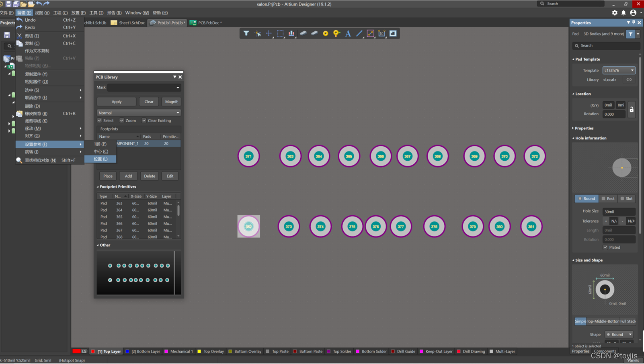Choose the 中心 (C) submenu entry
644x364 pixels.
pyautogui.click(x=100, y=151)
